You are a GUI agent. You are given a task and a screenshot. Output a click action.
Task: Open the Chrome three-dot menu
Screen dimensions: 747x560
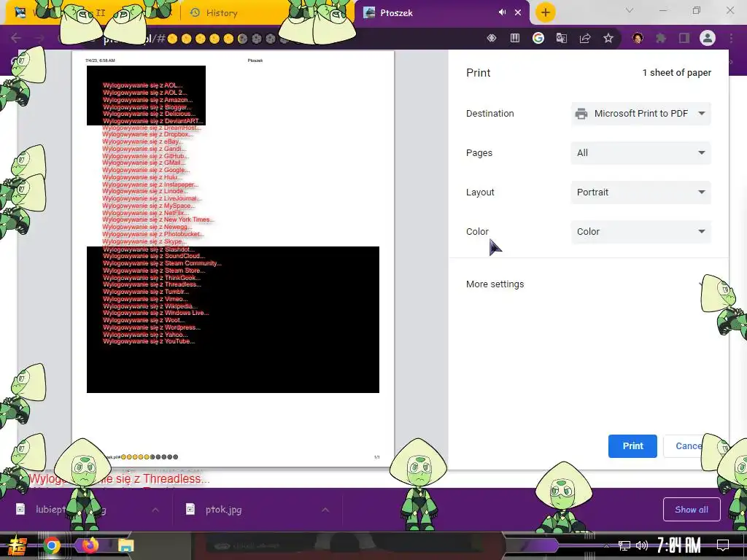pyautogui.click(x=731, y=38)
